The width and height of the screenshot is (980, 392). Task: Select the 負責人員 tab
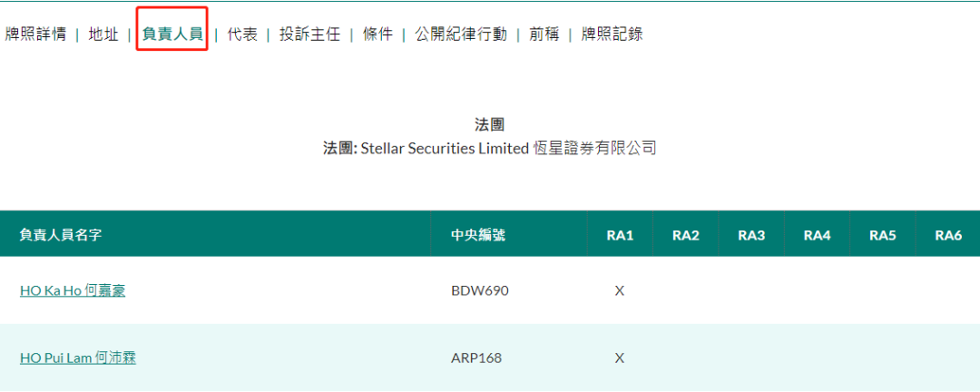pos(172,34)
